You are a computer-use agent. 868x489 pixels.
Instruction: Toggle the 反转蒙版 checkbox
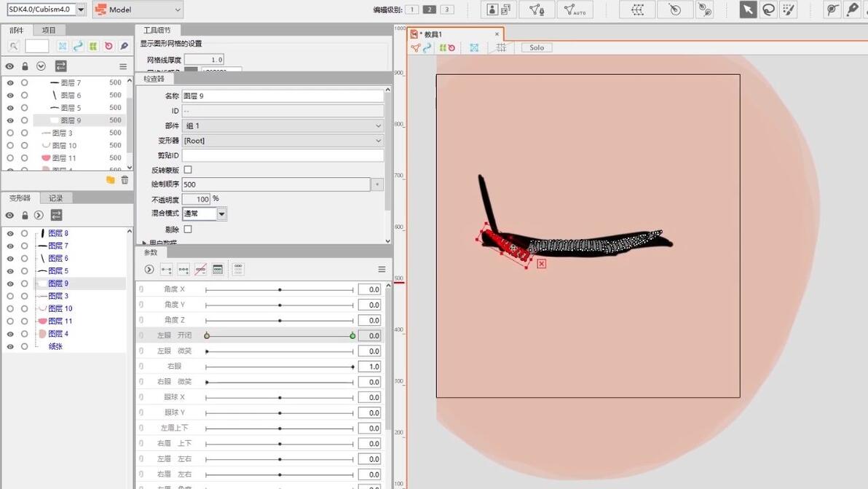188,170
